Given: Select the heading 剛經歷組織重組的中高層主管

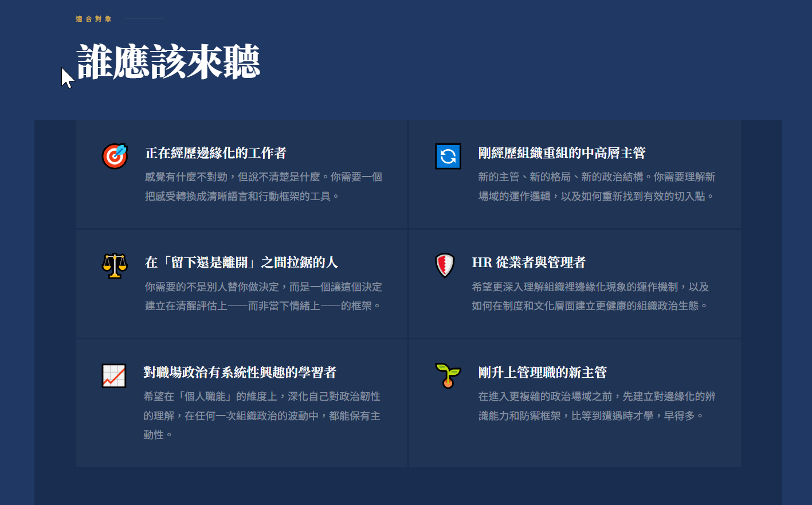Looking at the screenshot, I should pyautogui.click(x=562, y=153).
